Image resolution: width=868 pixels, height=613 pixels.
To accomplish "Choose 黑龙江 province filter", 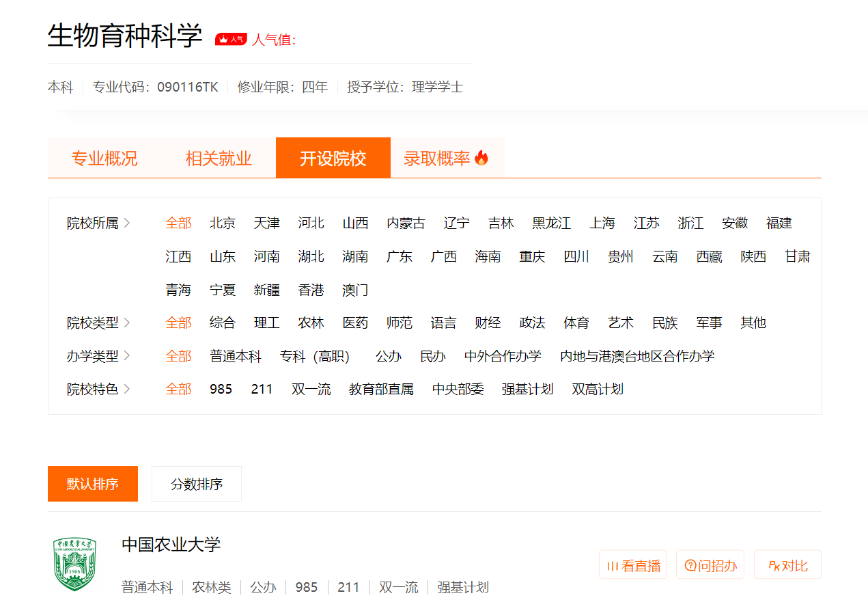I will (552, 223).
